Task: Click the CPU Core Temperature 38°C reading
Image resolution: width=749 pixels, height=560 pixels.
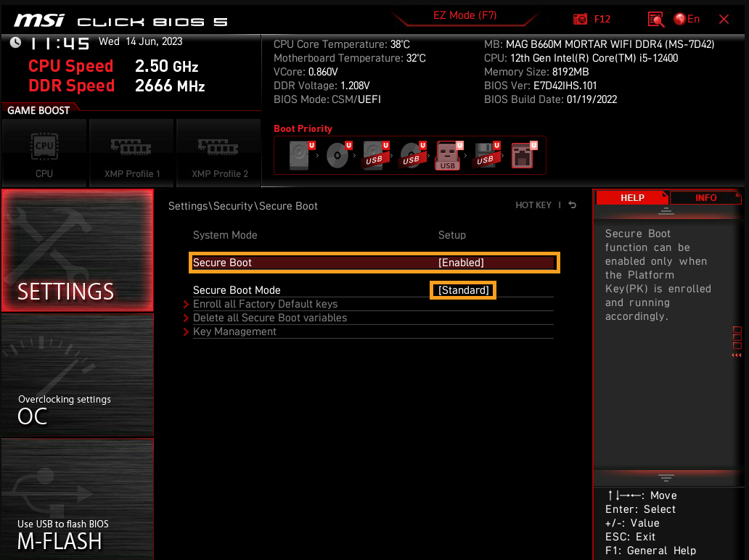Action: point(342,44)
